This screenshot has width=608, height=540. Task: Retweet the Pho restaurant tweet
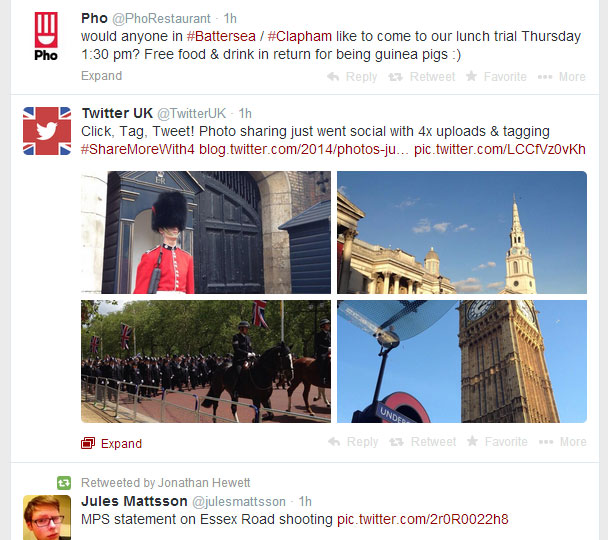[422, 77]
